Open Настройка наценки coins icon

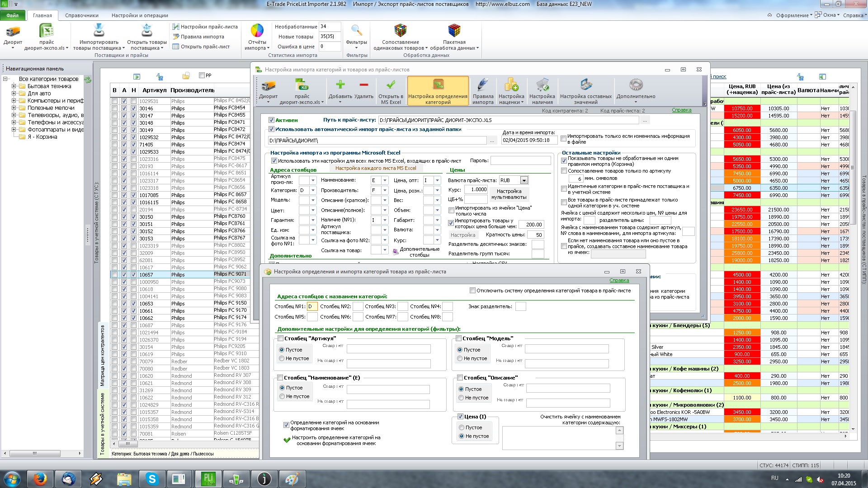click(x=511, y=84)
